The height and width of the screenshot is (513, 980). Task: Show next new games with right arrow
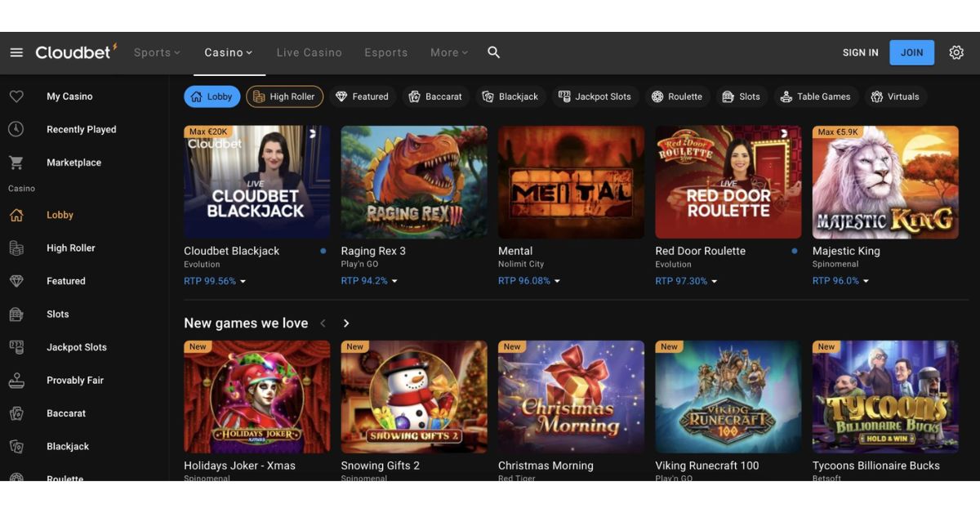point(346,323)
